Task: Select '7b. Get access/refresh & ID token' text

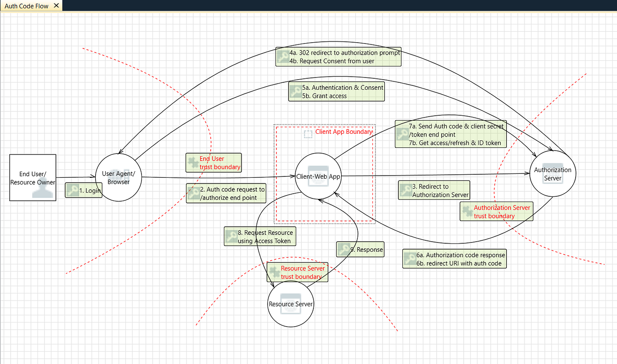Action: [x=455, y=143]
